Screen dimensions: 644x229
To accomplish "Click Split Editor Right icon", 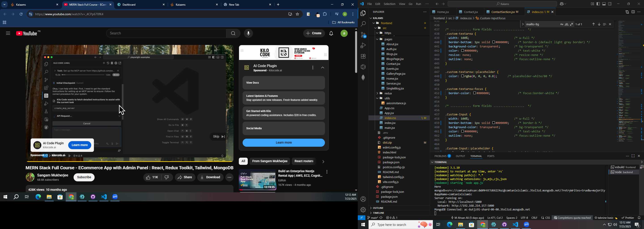I will point(633,12).
